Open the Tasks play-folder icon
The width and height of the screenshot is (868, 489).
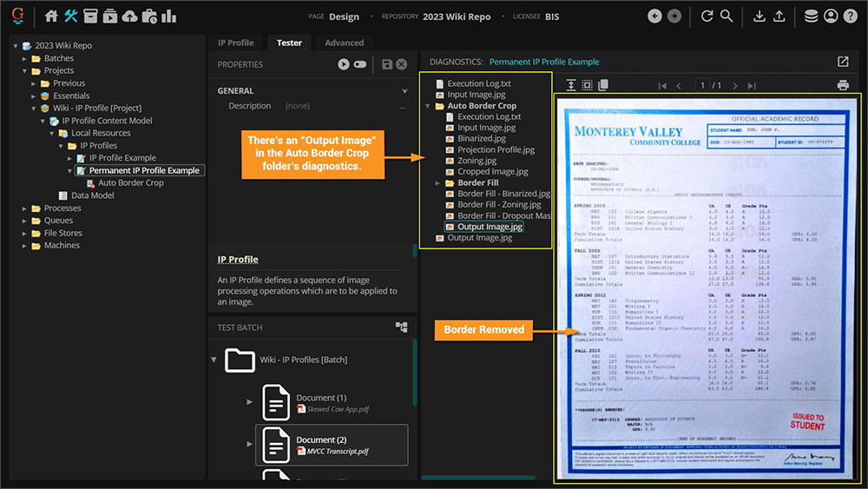click(x=110, y=16)
